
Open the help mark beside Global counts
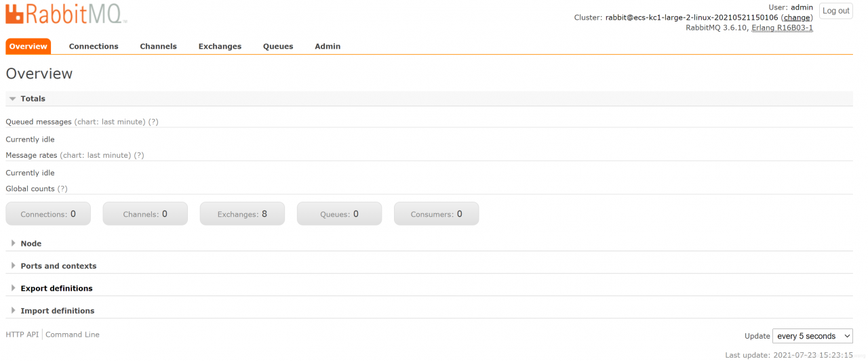62,189
